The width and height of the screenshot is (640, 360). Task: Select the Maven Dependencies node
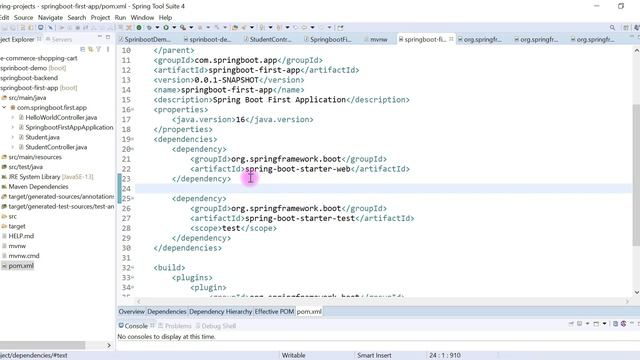[38, 187]
